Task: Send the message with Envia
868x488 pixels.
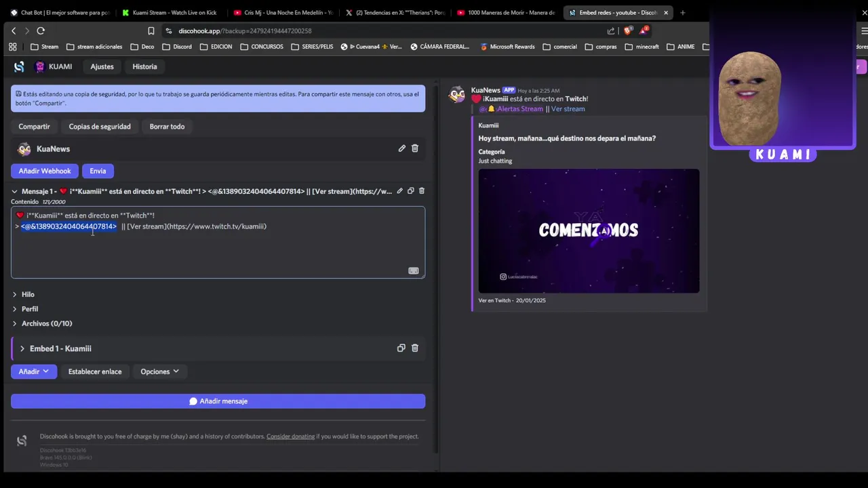Action: pos(98,171)
